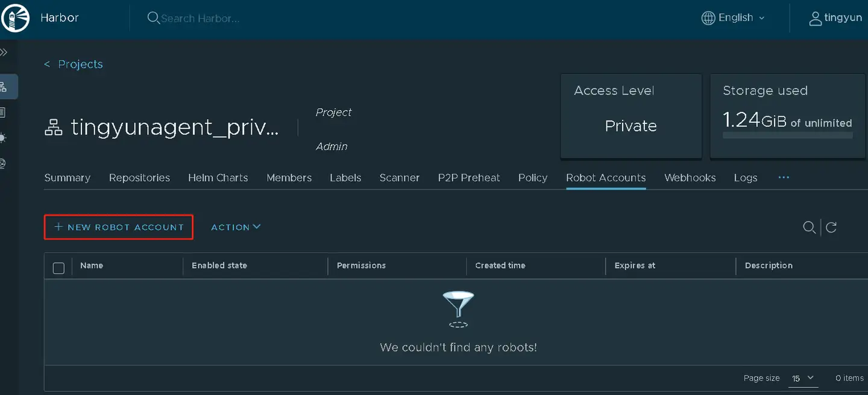
Task: Open the Webhooks tab
Action: coord(690,178)
